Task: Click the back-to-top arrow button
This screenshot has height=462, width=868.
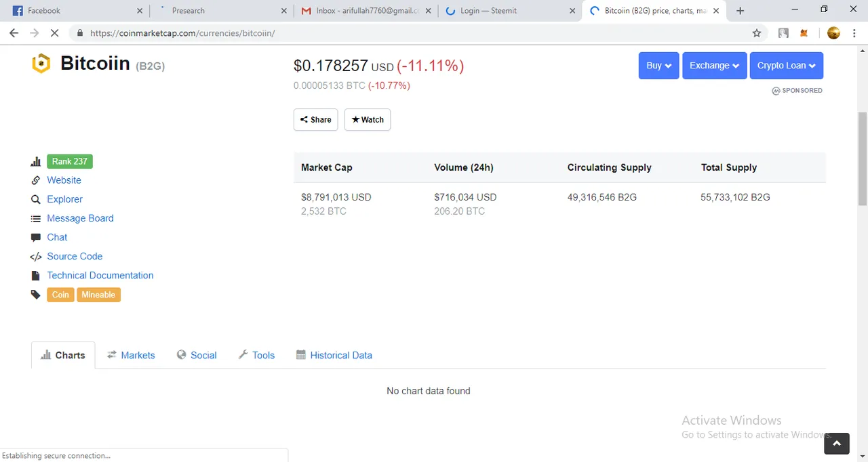Action: (x=837, y=443)
